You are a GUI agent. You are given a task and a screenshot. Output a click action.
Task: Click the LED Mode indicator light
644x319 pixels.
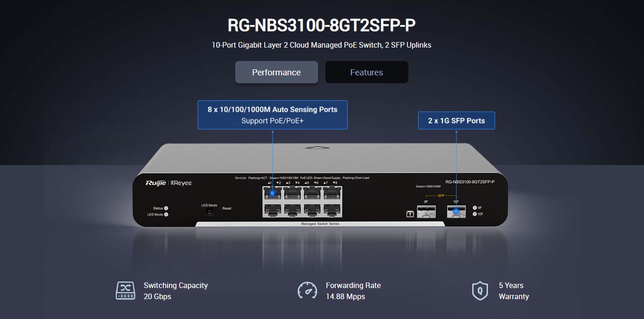click(x=166, y=215)
